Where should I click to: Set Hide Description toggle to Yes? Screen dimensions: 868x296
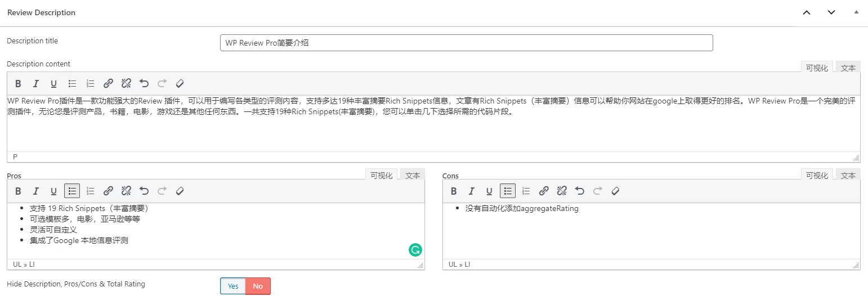coord(233,286)
